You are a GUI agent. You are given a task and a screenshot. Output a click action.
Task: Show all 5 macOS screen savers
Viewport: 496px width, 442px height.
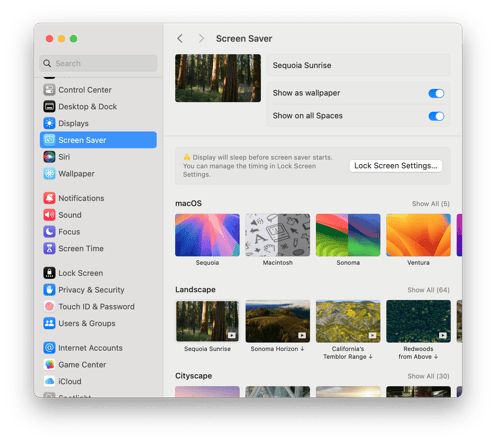[x=431, y=204]
